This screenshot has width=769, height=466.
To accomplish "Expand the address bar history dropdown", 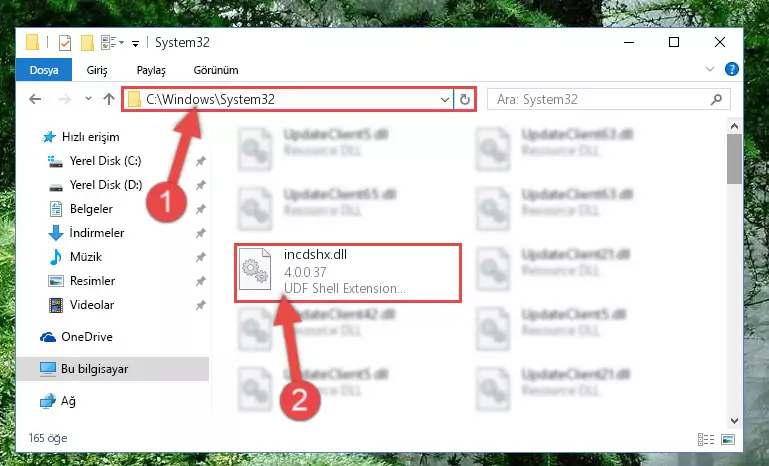I will point(444,100).
